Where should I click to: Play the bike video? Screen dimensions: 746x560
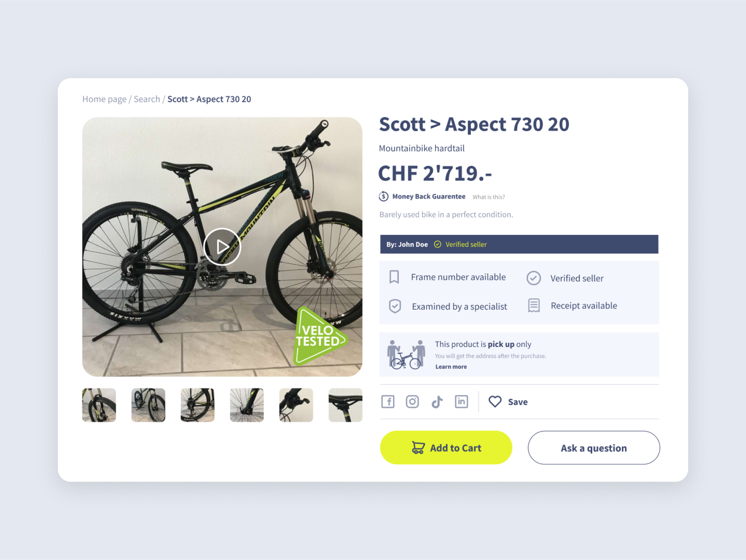click(222, 247)
